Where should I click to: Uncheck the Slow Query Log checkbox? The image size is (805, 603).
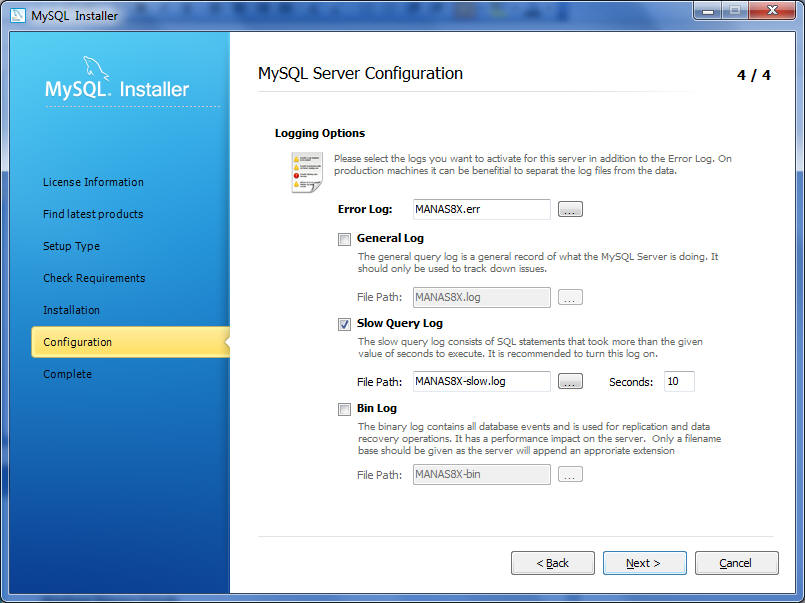coord(344,324)
